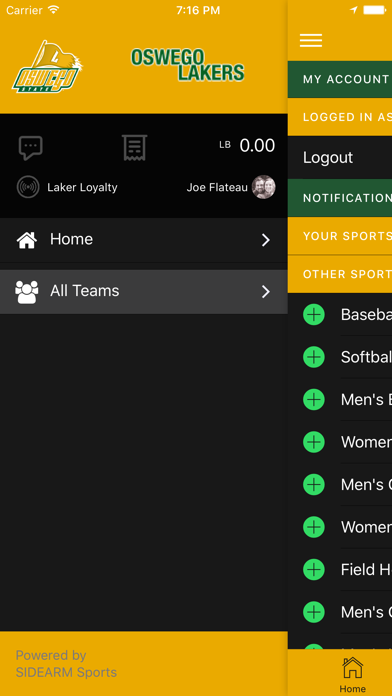This screenshot has width=392, height=696.
Task: Tap the Laker Loyalty beacon icon
Action: point(28,187)
